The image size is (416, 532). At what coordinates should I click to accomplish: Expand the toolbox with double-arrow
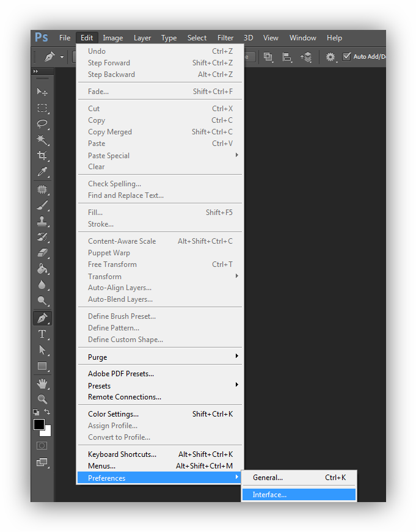point(35,71)
